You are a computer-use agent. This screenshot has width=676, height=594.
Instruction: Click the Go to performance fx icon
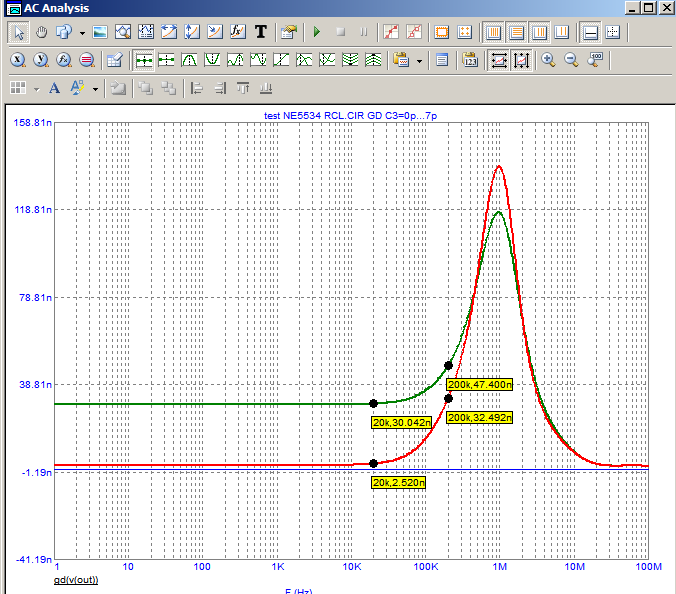tap(64, 60)
